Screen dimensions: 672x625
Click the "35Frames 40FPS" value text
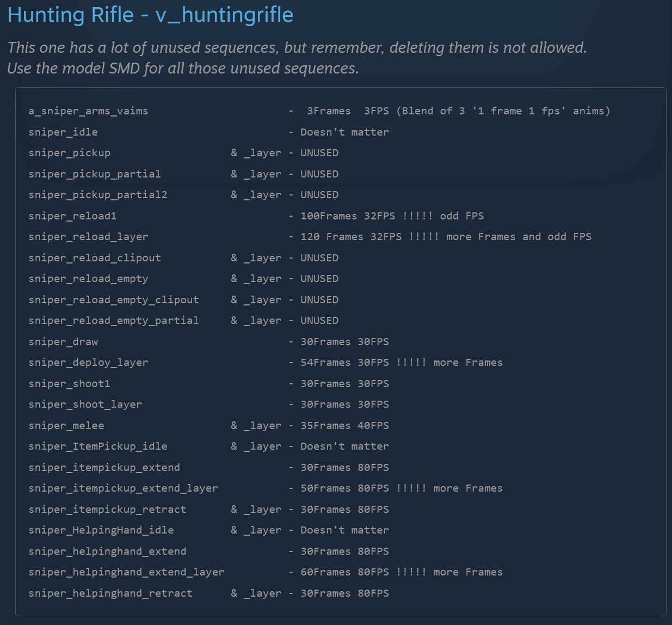pos(344,426)
